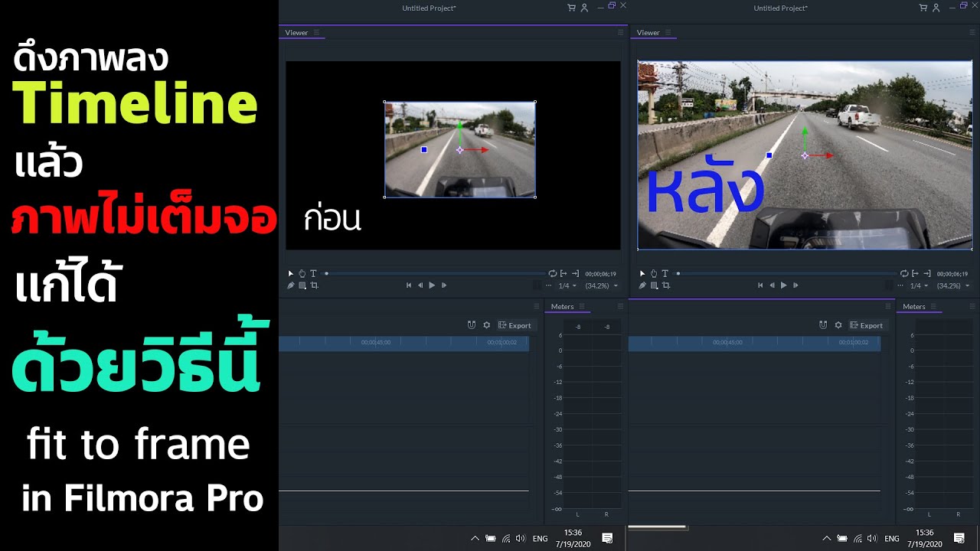Screen dimensions: 980x551
Task: Toggle loop playback in left viewer
Action: 552,273
